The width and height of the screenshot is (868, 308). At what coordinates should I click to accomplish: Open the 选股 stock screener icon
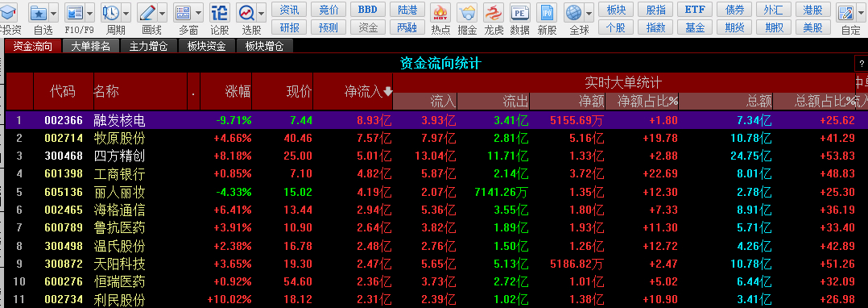click(x=246, y=12)
